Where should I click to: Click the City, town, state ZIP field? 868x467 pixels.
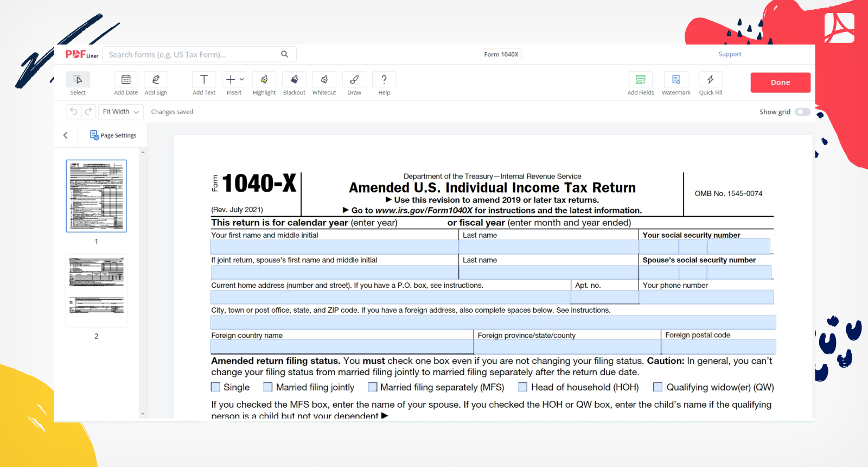click(493, 323)
